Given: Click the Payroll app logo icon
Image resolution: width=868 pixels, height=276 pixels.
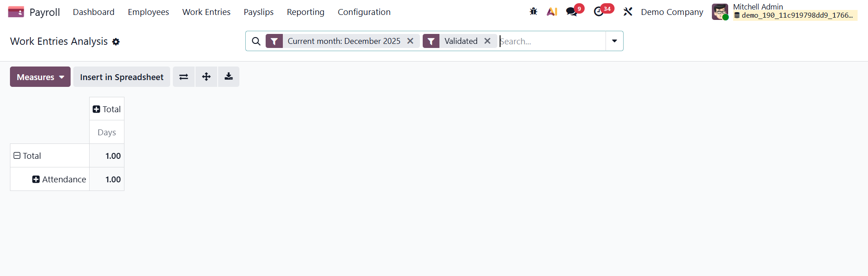Looking at the screenshot, I should click(16, 12).
